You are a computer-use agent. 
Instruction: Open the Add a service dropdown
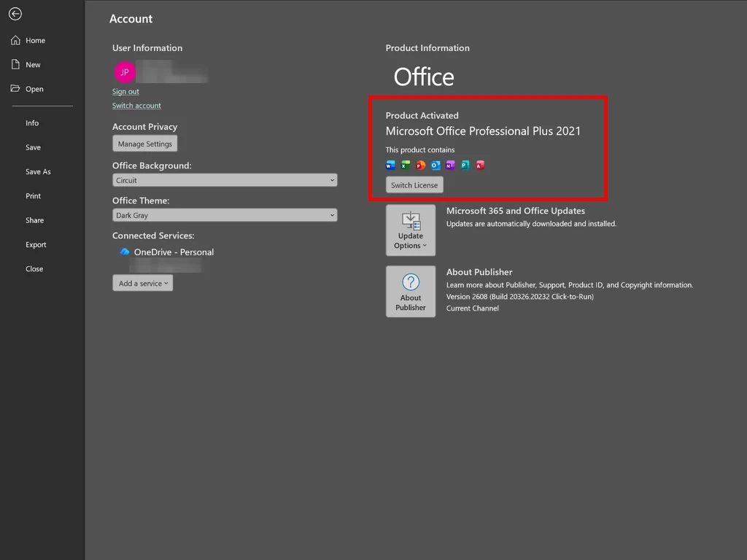point(143,283)
